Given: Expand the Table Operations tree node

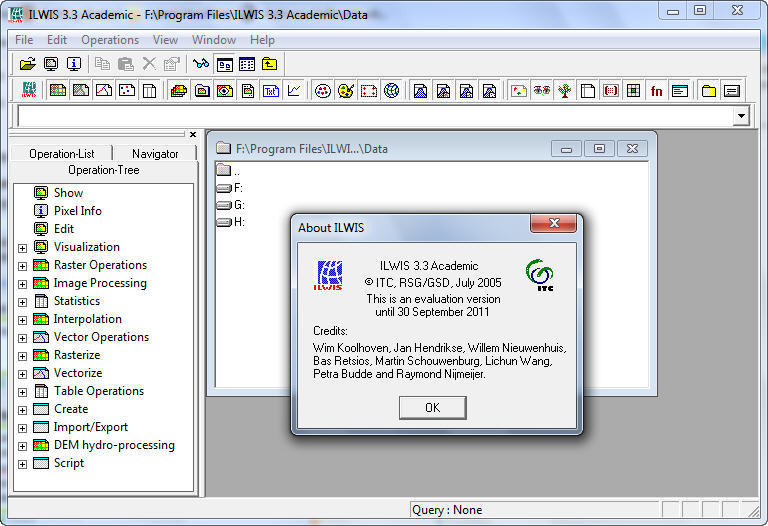Looking at the screenshot, I should [23, 392].
